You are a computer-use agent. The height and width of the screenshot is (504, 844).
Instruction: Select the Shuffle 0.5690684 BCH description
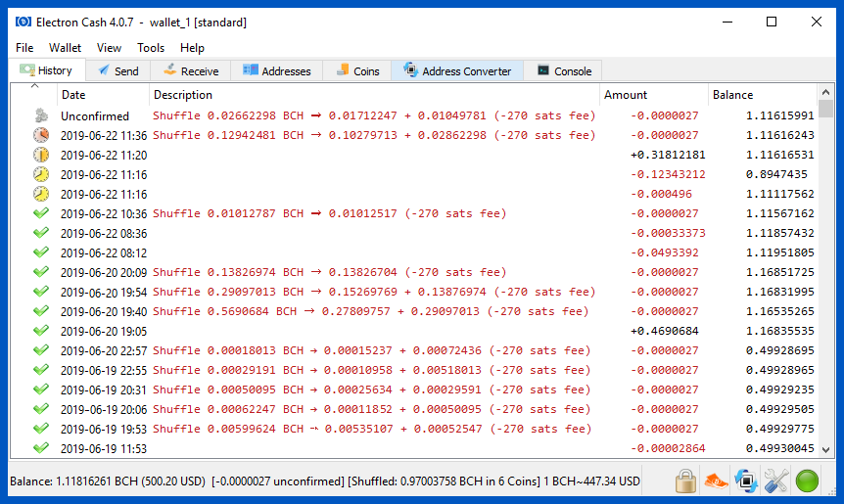(371, 311)
